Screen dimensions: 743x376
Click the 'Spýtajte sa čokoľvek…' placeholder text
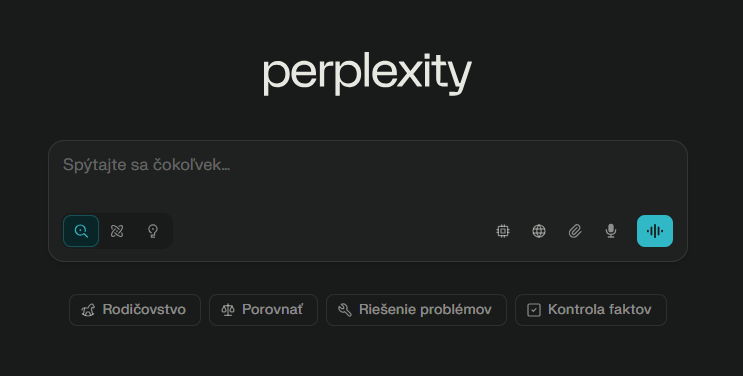pyautogui.click(x=146, y=165)
